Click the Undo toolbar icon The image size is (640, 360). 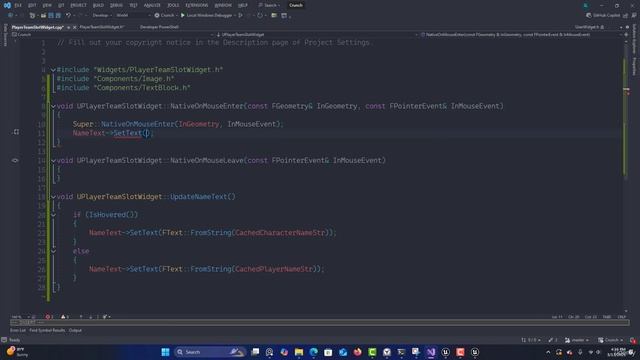pos(68,16)
